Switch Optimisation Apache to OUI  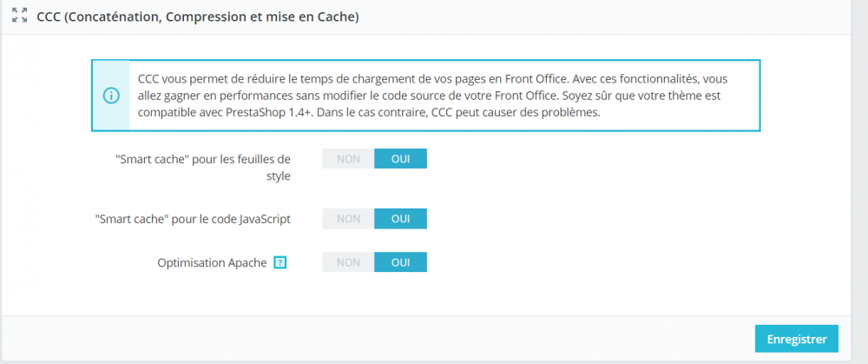coord(400,262)
